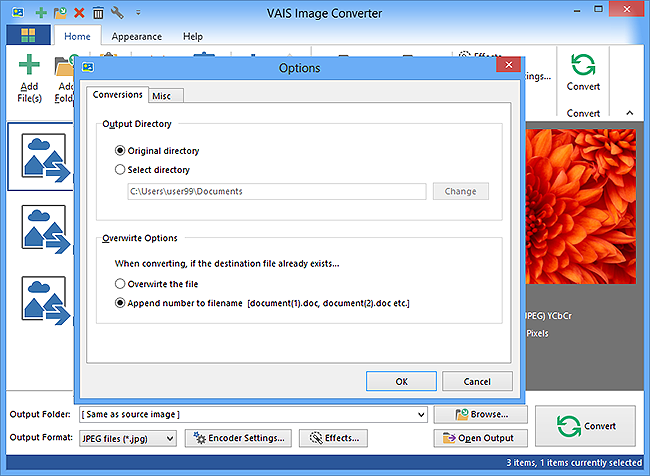Click the wrench settings icon in title bar
Screen dimensions: 650x476
click(117, 13)
